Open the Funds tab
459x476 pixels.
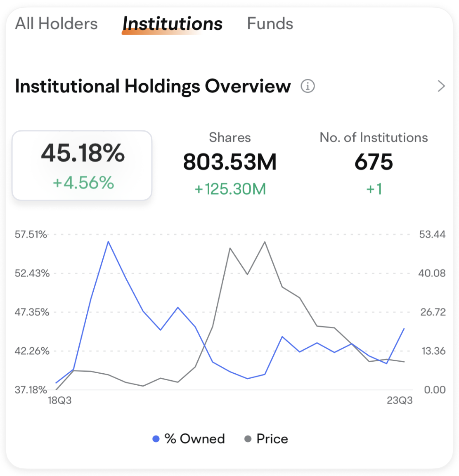pyautogui.click(x=270, y=24)
